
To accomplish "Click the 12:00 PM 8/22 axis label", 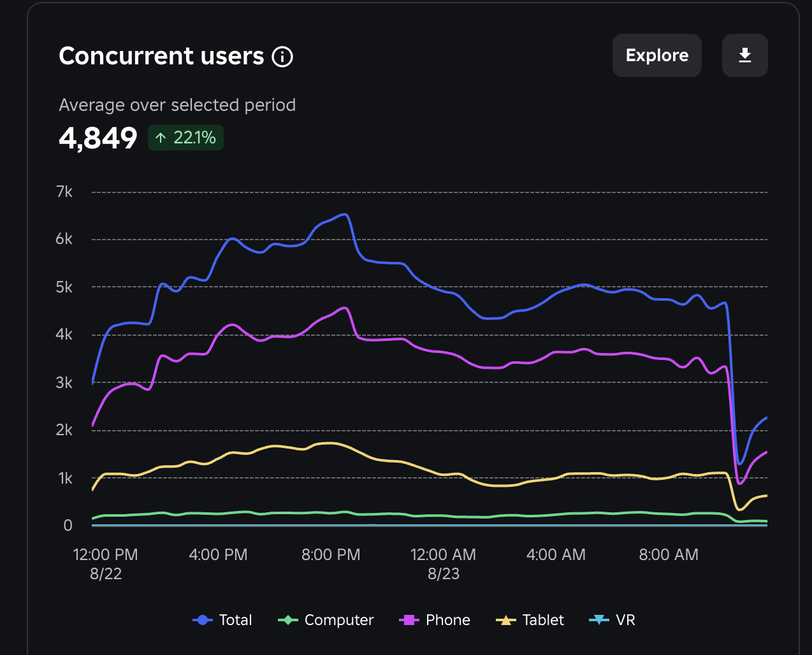I will [106, 563].
